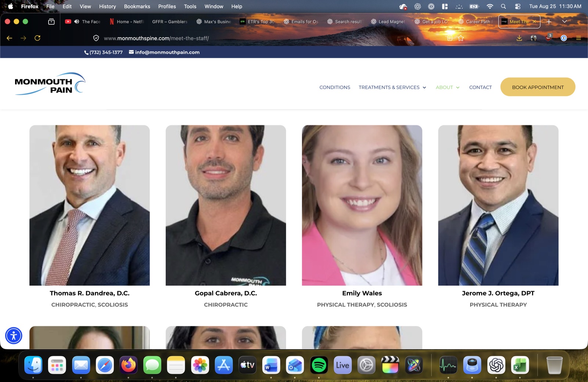588x382 pixels.
Task: Go back to the previous page
Action: click(x=10, y=38)
